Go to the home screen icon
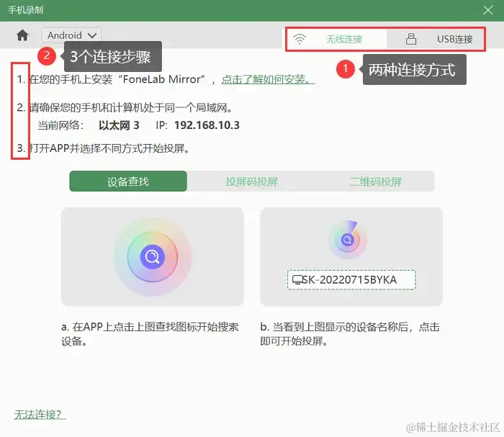This screenshot has width=504, height=437. (22, 35)
